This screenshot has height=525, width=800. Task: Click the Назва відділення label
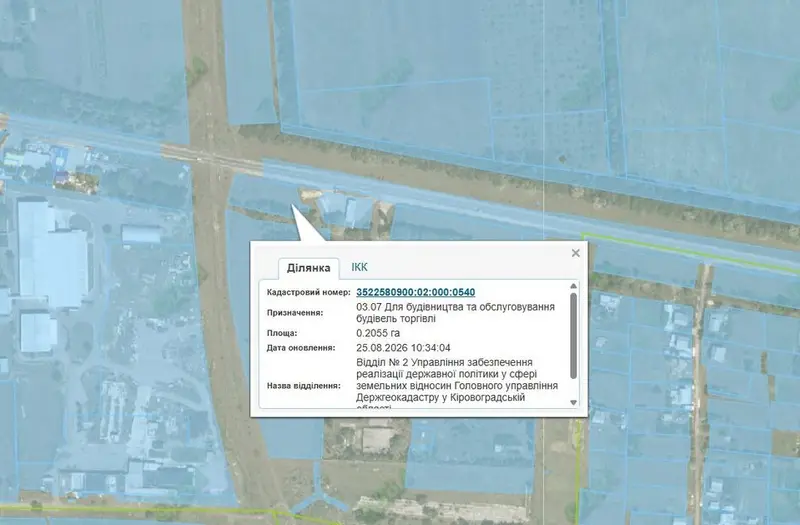click(x=304, y=386)
